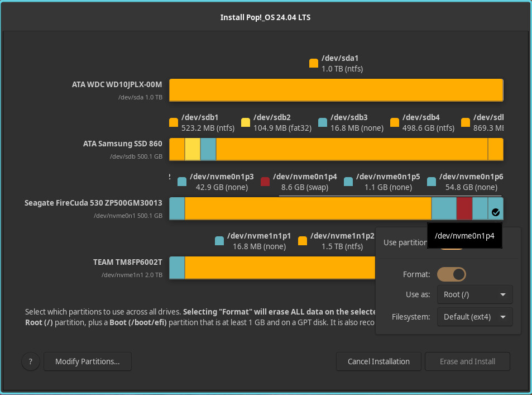The image size is (532, 395).
Task: Click the /dev/sdb3 teal legend swatch
Action: click(x=323, y=122)
